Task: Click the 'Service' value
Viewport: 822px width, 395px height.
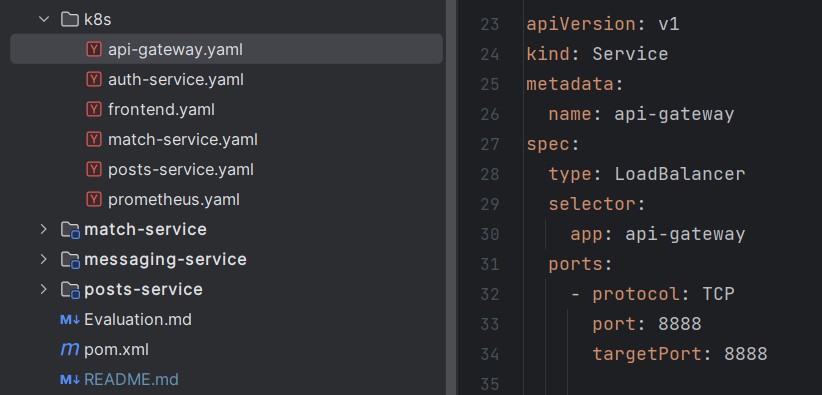Action: [x=631, y=54]
